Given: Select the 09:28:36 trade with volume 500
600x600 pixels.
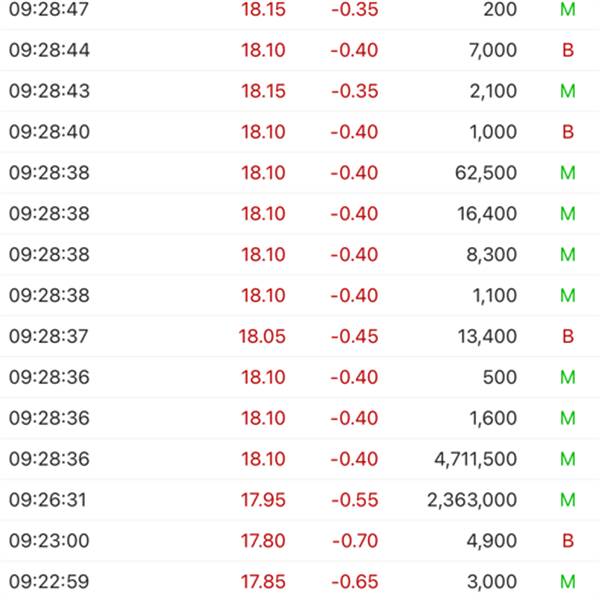Looking at the screenshot, I should (x=300, y=377).
